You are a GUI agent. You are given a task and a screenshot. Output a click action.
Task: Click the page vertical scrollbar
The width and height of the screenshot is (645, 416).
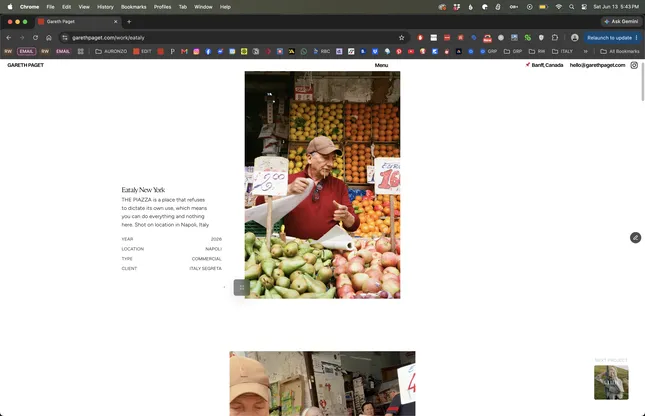(643, 81)
